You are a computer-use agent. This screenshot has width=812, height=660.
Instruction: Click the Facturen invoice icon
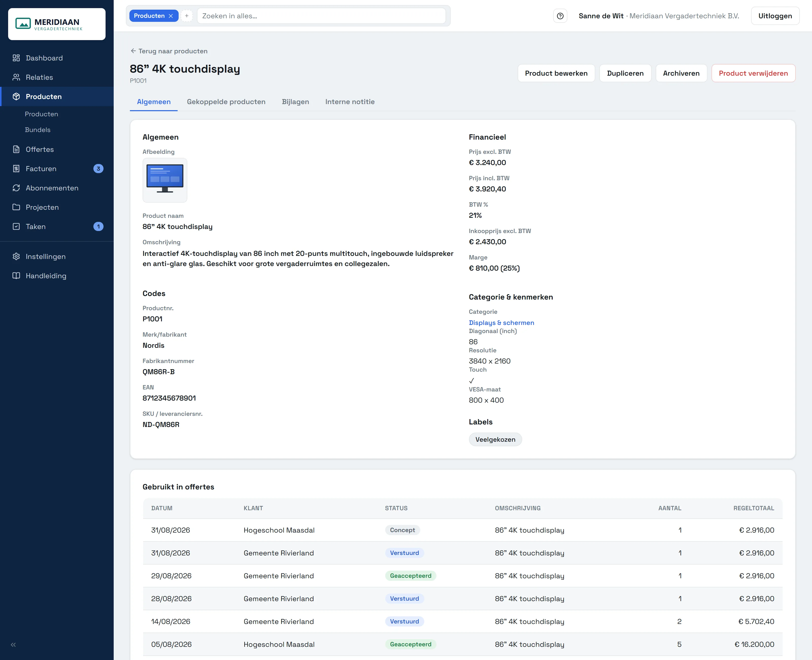tap(16, 169)
